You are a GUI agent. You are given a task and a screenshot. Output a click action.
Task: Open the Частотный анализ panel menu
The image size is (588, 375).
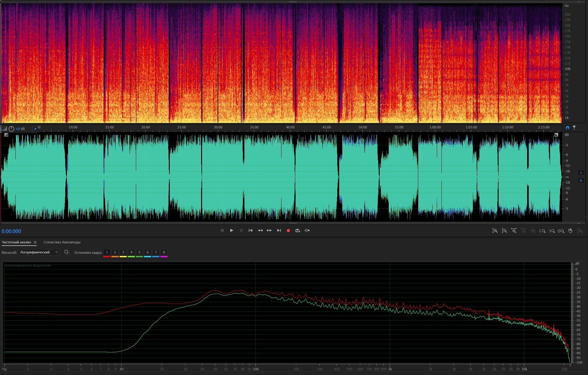(x=35, y=242)
